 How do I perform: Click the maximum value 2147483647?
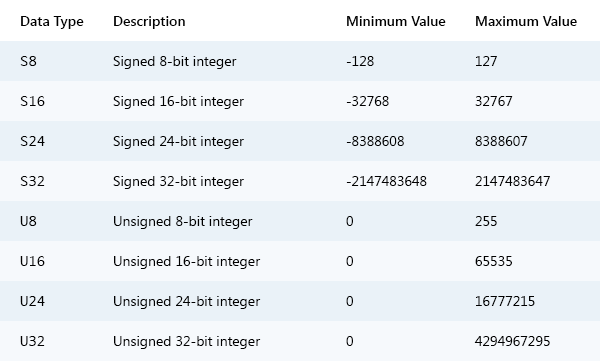click(513, 181)
